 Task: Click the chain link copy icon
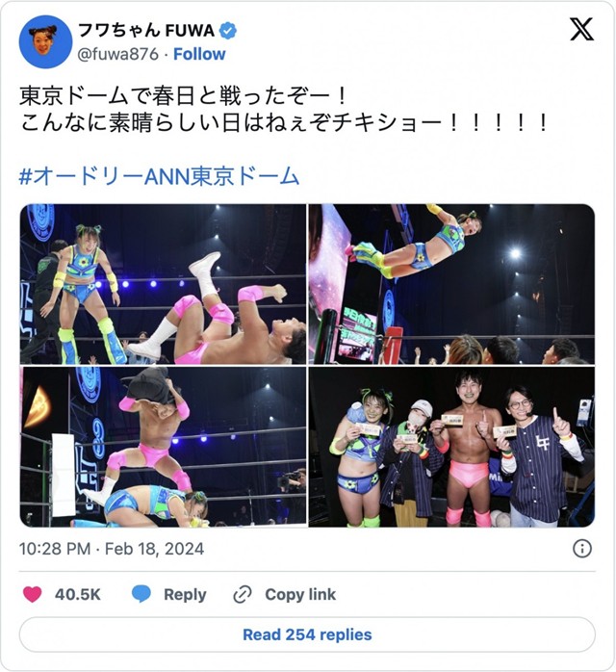tap(243, 595)
